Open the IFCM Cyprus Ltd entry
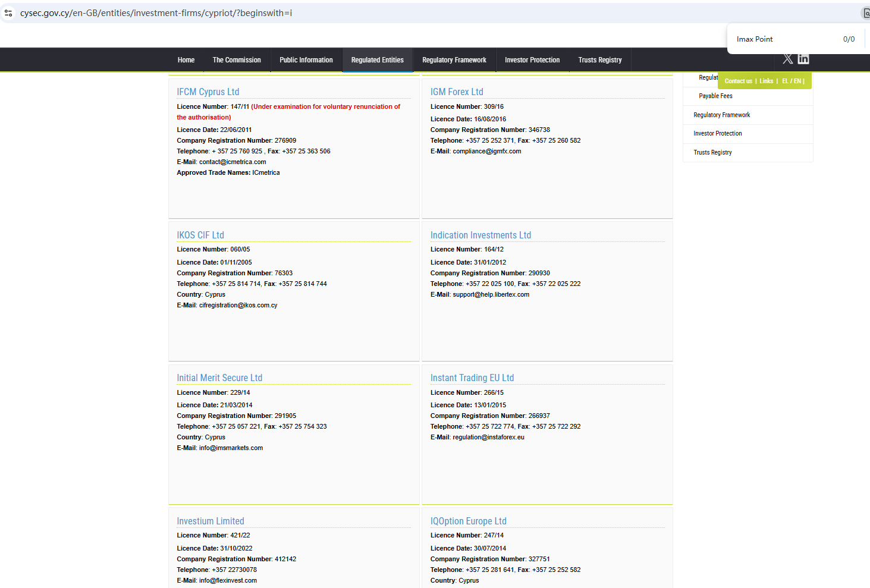This screenshot has width=870, height=588. click(208, 92)
